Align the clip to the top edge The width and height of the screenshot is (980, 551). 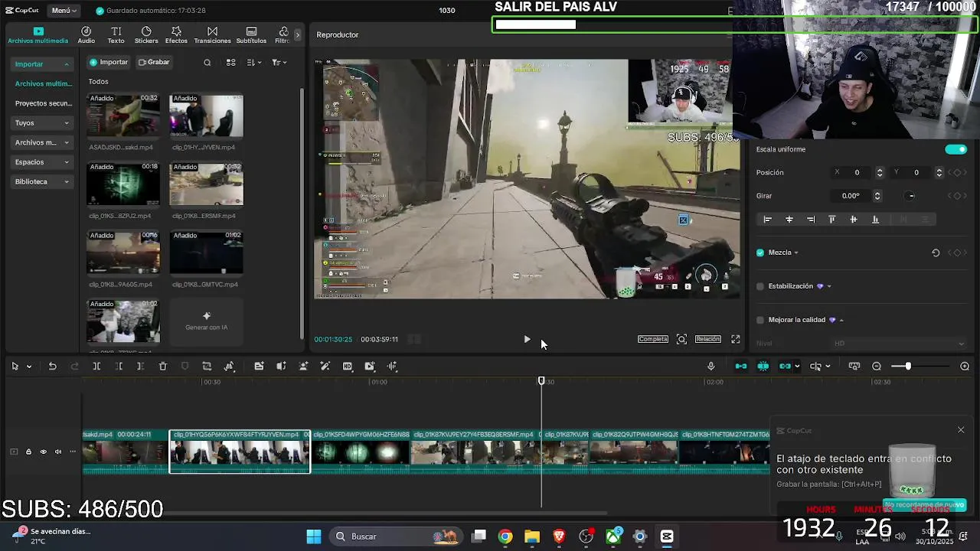[x=832, y=220]
